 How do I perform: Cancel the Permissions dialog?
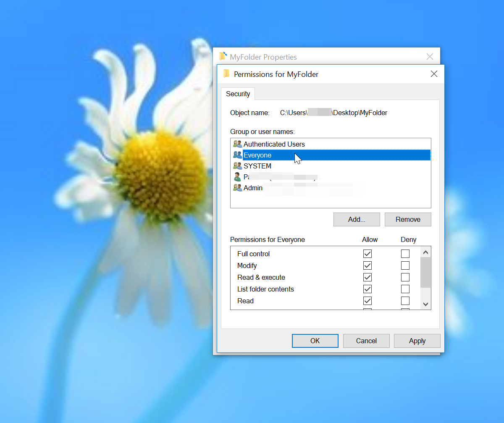[x=366, y=341]
